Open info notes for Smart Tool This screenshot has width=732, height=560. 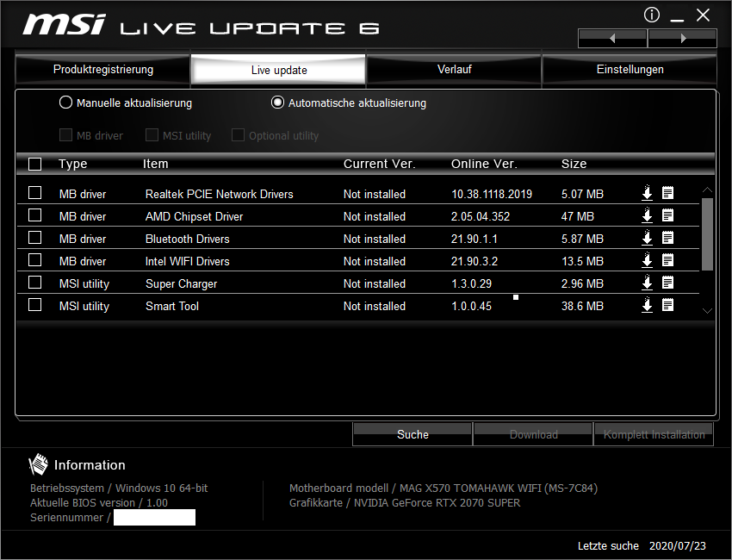pyautogui.click(x=667, y=305)
